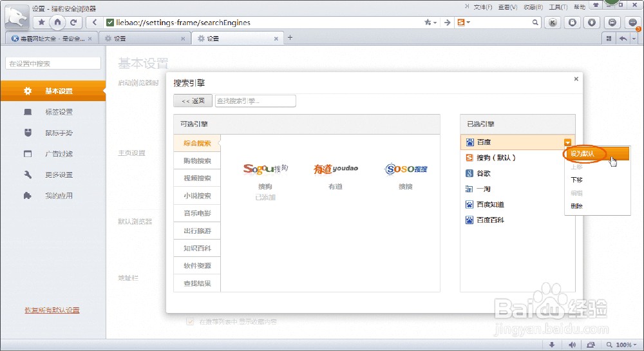Select the 出行旅游 category

click(x=197, y=231)
